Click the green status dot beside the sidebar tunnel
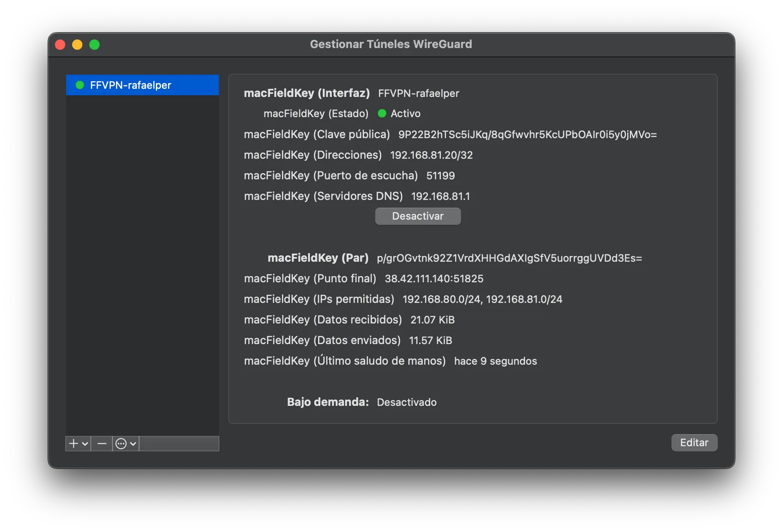 [x=80, y=85]
